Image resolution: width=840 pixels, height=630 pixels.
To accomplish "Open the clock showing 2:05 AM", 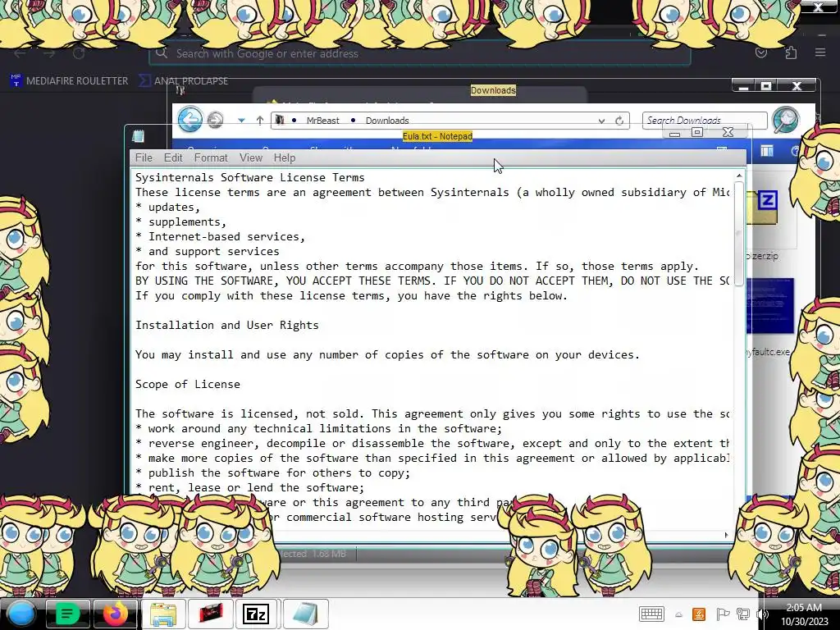I will coord(804,614).
